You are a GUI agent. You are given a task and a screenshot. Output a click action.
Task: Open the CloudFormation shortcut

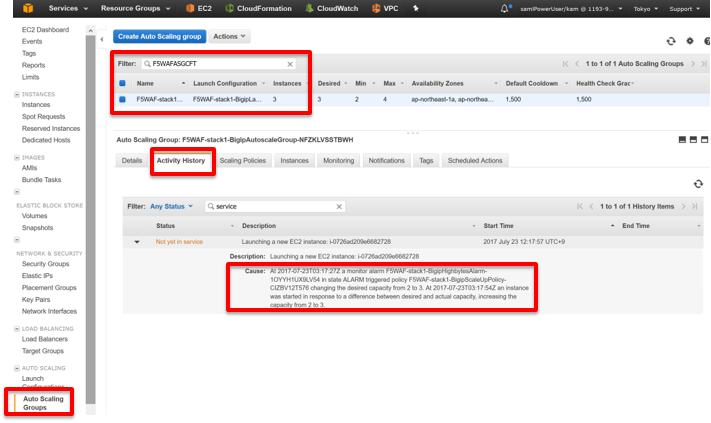tap(258, 8)
